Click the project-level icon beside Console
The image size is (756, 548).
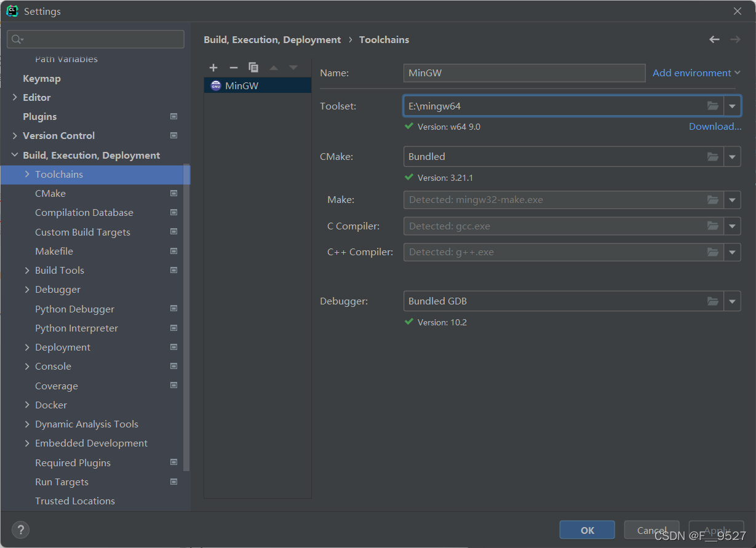174,366
